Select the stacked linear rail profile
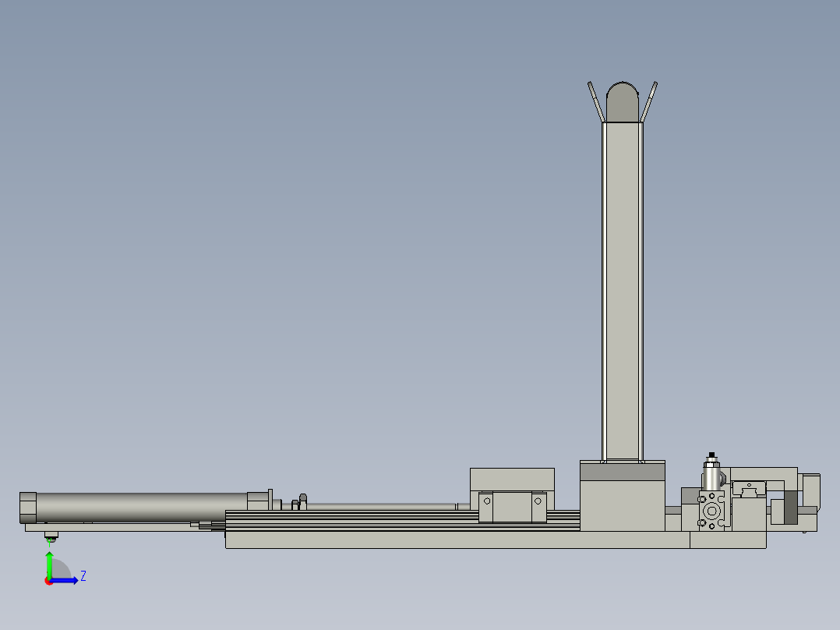 [x=351, y=520]
